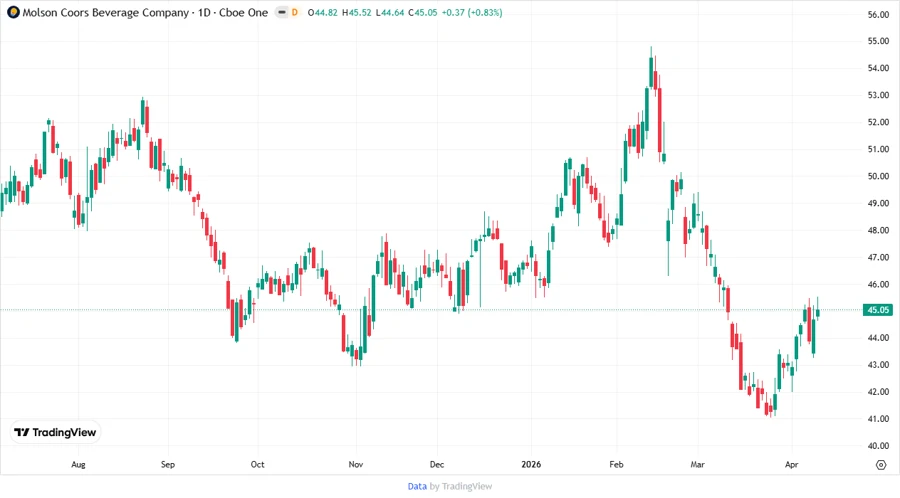
Task: Click the Dec label on time axis
Action: pos(437,464)
